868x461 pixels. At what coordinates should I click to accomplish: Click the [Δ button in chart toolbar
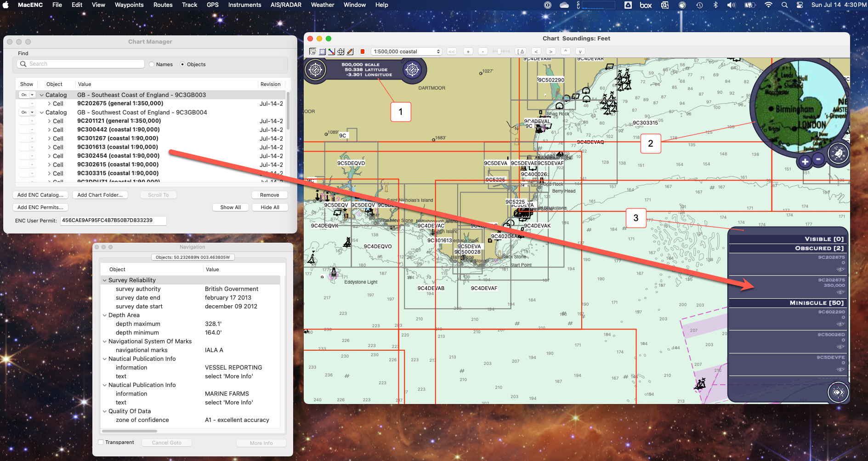point(521,51)
